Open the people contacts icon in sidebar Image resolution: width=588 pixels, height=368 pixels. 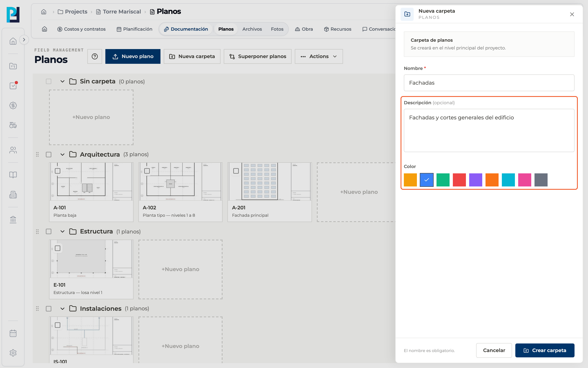click(13, 150)
